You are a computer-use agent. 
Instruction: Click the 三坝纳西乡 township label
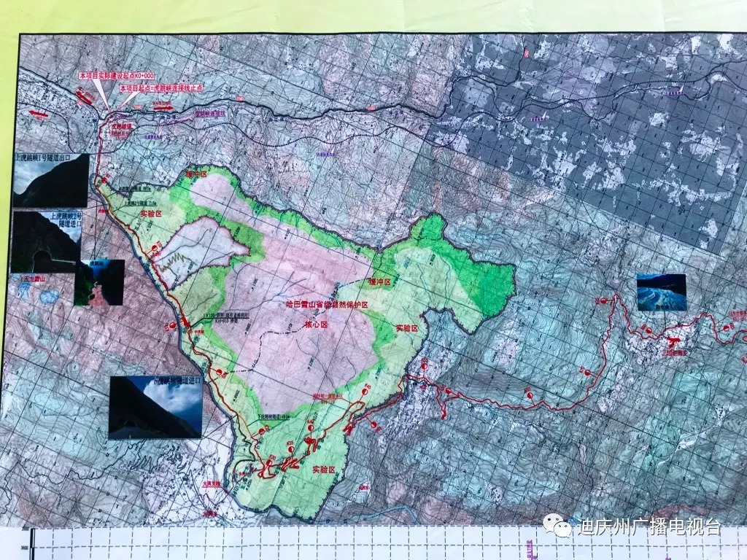(x=675, y=352)
